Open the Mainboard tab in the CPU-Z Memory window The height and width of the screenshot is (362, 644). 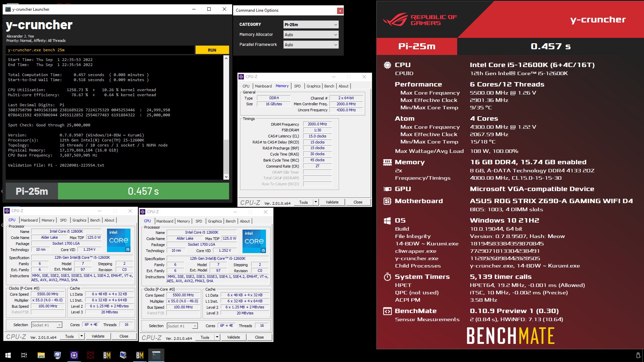(x=263, y=86)
